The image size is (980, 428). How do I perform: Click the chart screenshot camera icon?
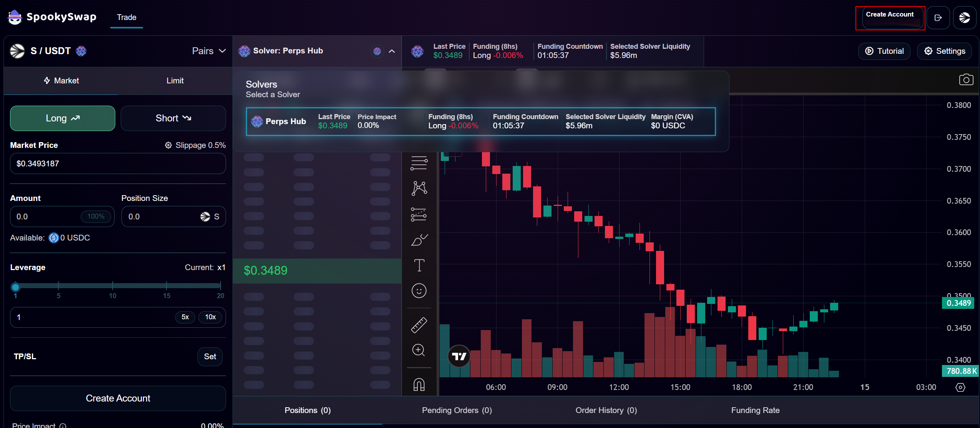coord(966,80)
